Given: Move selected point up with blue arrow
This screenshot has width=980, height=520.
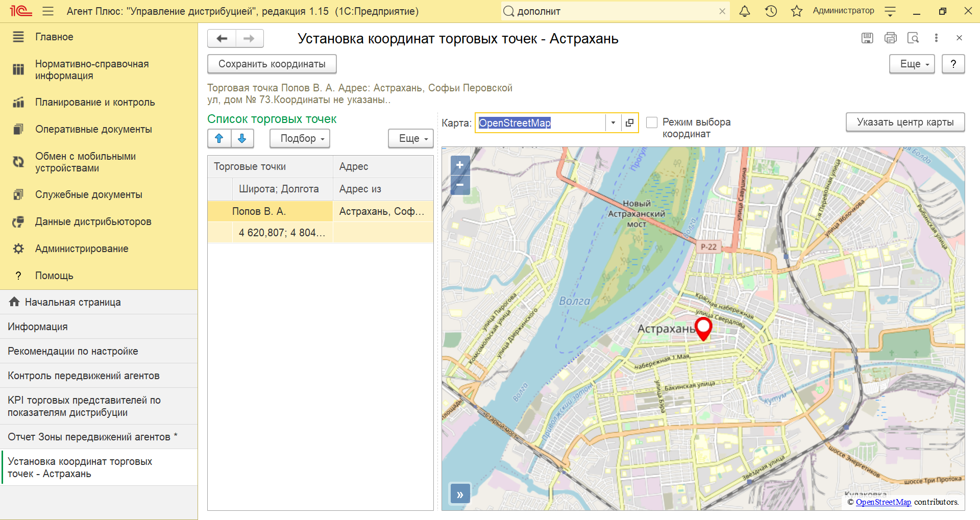Looking at the screenshot, I should click(219, 138).
